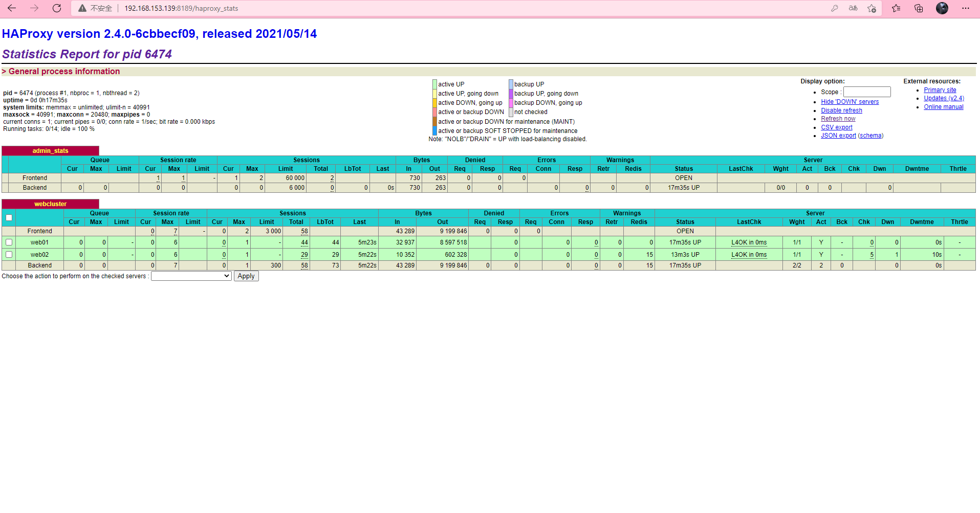Open the browser settings and more menu
Viewport: 980px width, 513px height.
point(966,8)
